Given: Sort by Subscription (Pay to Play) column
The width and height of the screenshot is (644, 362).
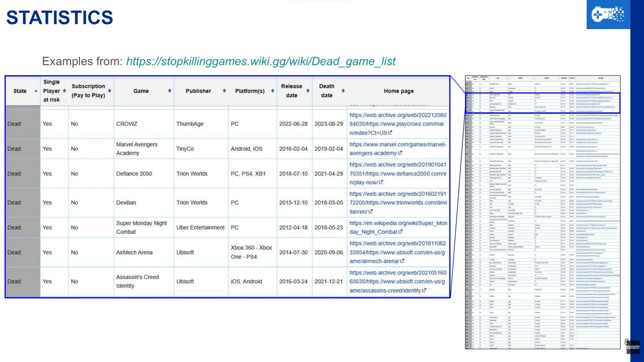Looking at the screenshot, I should [x=110, y=91].
